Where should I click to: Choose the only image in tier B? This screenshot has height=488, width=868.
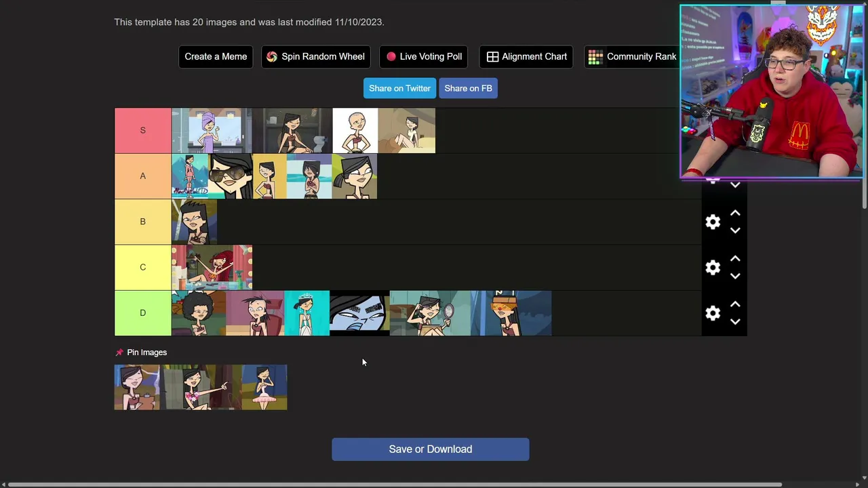coord(194,222)
